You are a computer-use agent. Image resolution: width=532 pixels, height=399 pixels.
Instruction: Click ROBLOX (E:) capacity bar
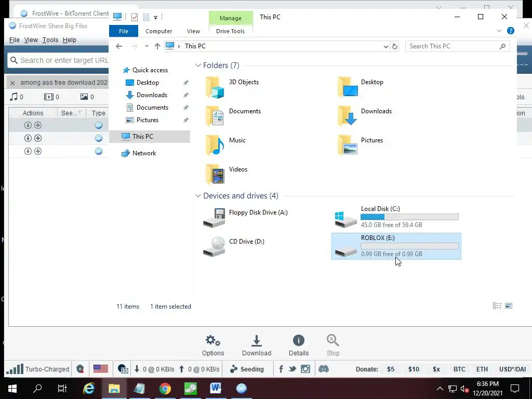[409, 246]
